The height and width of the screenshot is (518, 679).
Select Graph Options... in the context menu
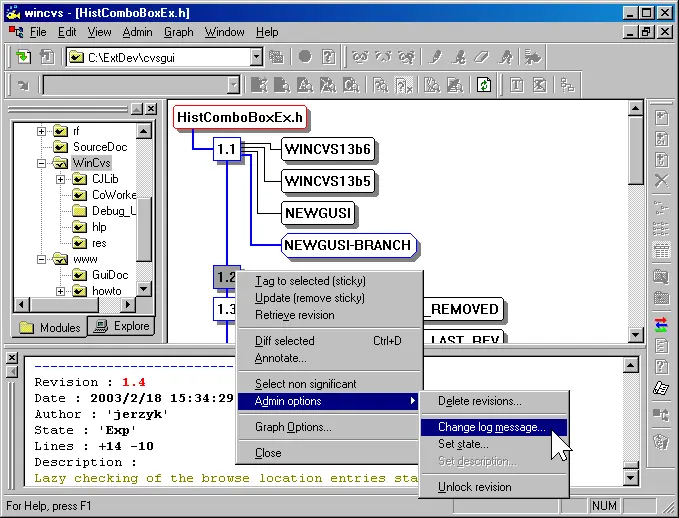click(328, 427)
